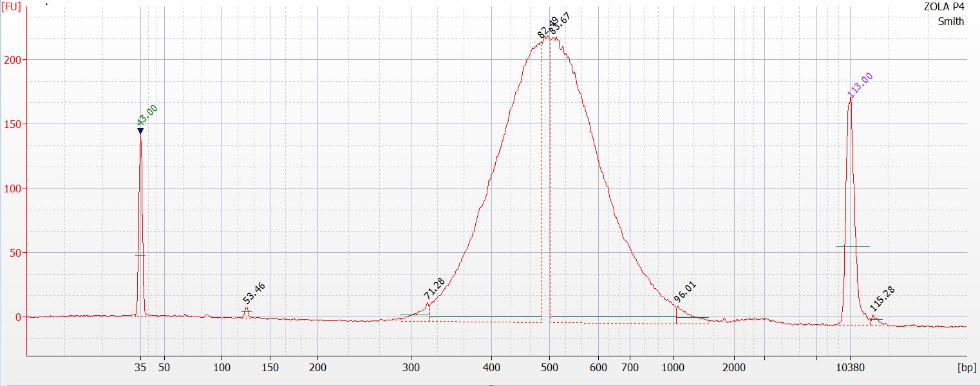
Task: Select the green 43.00 lower marker label
Action: 147,115
